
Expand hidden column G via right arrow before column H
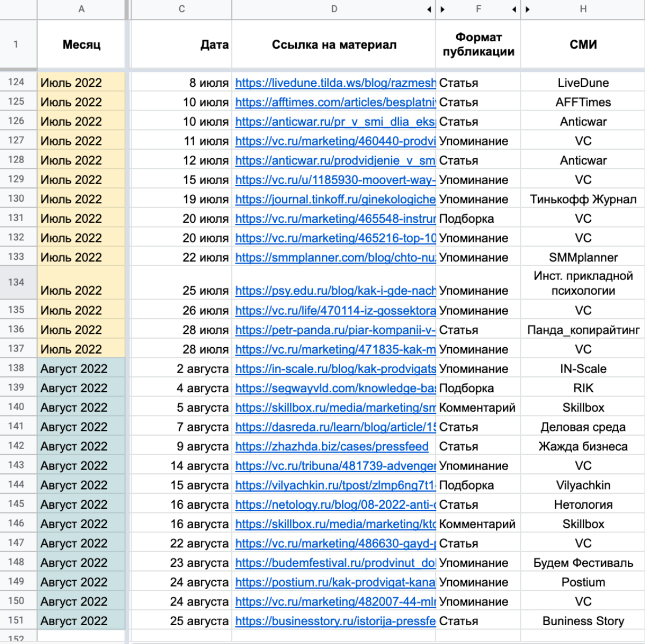528,9
